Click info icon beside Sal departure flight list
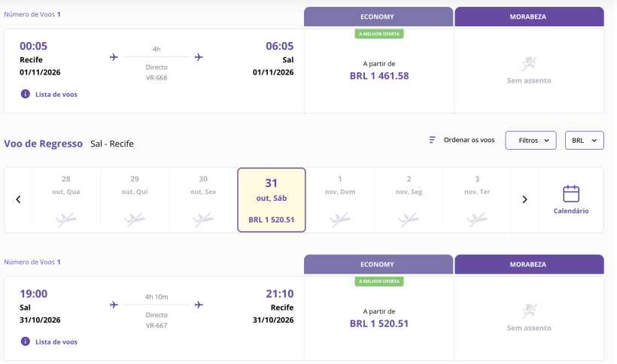Image resolution: width=617 pixels, height=364 pixels. pyautogui.click(x=25, y=341)
